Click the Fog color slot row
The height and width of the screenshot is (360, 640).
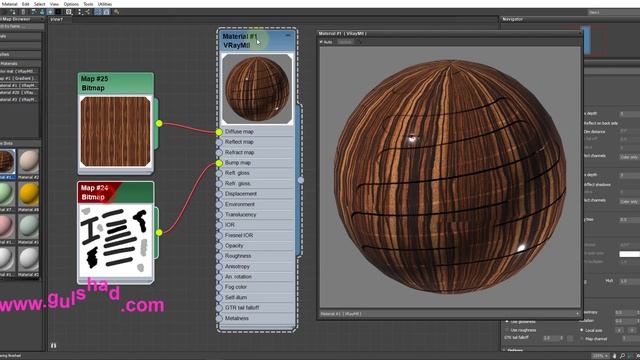pos(257,287)
